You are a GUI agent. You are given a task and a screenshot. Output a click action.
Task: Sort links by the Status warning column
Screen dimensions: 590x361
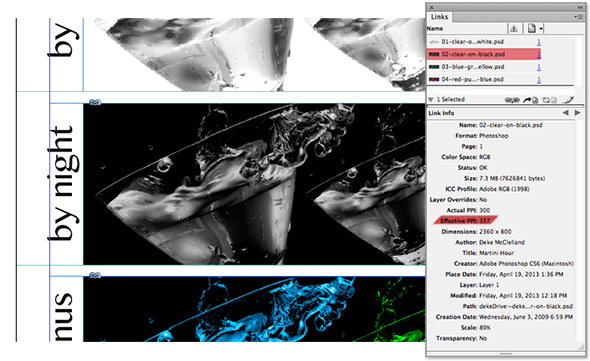514,29
